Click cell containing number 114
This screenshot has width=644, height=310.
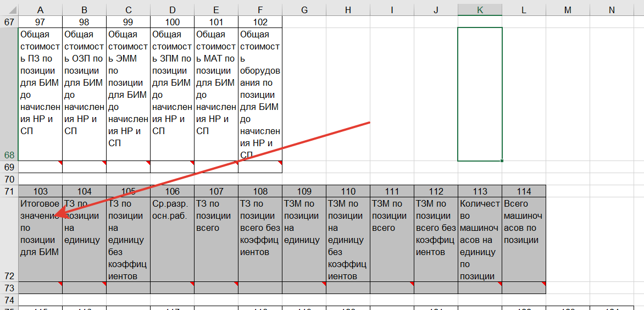click(x=524, y=191)
